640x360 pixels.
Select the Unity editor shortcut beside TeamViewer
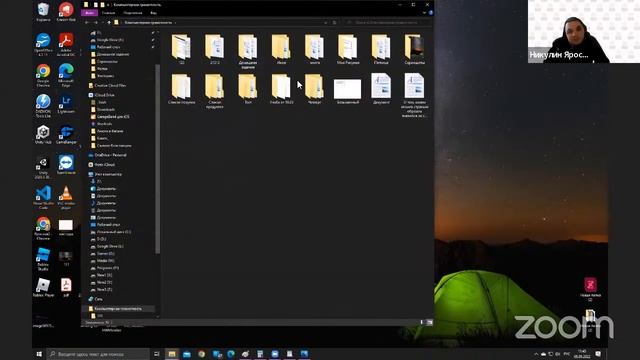click(43, 167)
